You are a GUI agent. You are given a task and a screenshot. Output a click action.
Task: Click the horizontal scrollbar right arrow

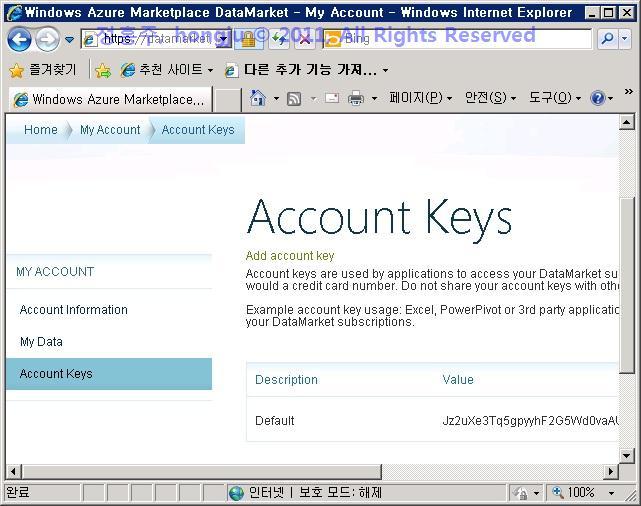(x=611, y=471)
